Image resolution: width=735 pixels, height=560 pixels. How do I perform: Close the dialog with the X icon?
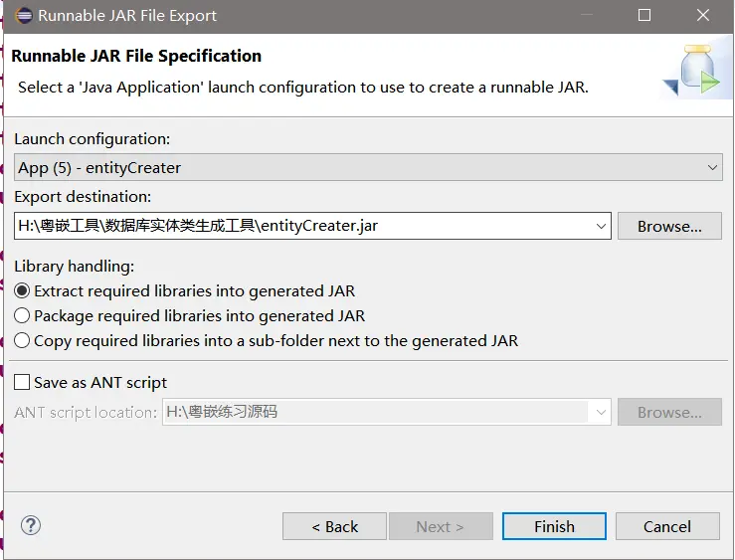click(703, 16)
